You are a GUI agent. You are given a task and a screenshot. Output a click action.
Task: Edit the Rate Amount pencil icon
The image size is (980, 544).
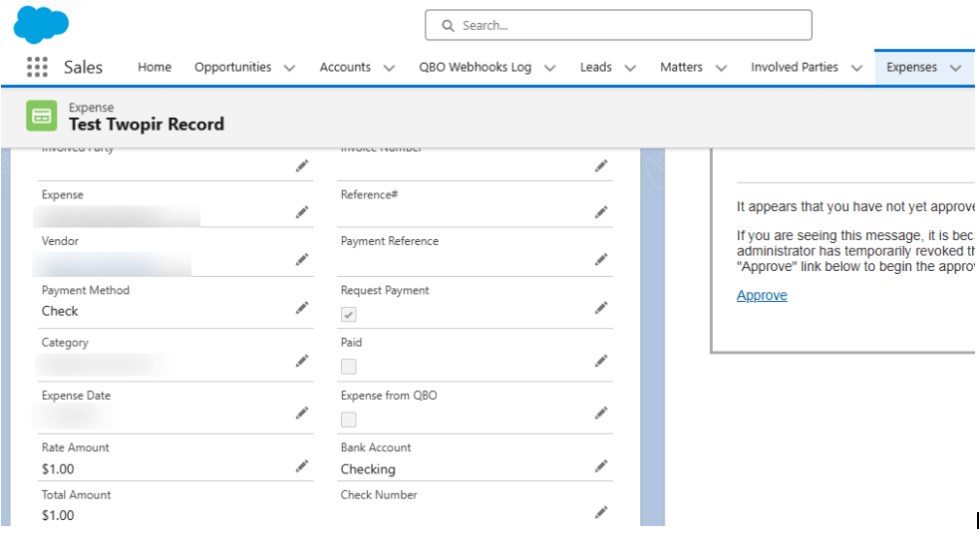pyautogui.click(x=302, y=466)
